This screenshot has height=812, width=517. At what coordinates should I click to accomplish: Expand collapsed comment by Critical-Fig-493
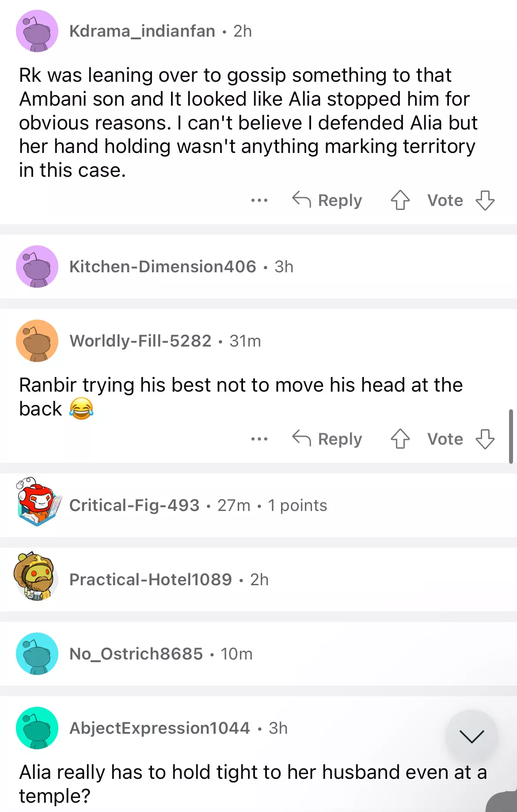(258, 505)
